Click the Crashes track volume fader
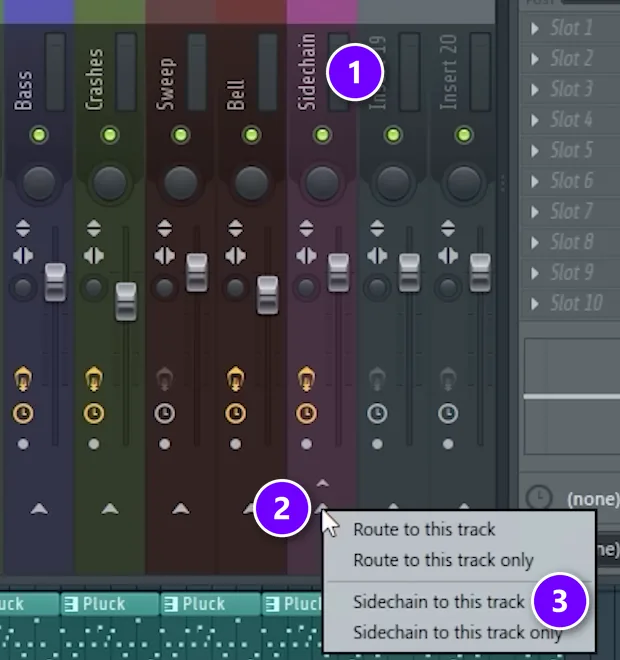The image size is (620, 660). point(126,301)
